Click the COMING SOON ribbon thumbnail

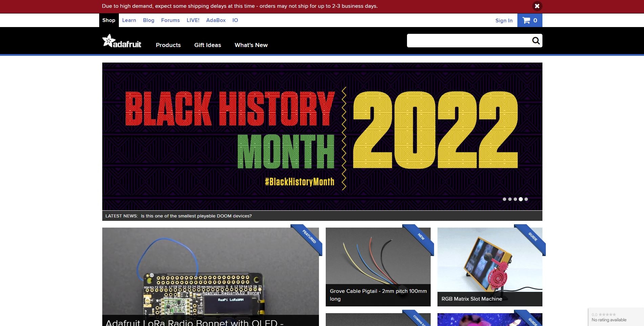pos(418,319)
